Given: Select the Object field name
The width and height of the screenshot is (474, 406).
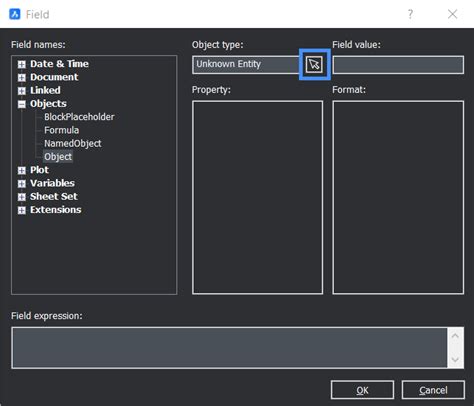Looking at the screenshot, I should [58, 157].
